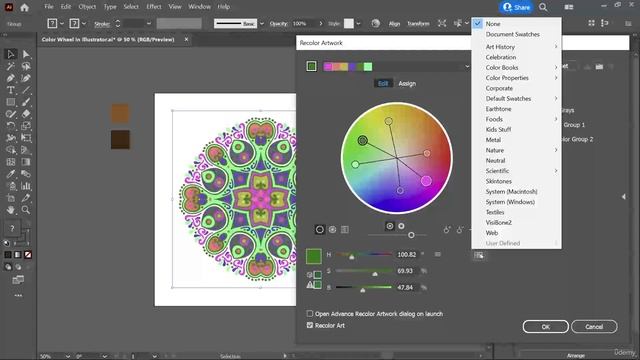Pick the Lasso tool
640x360 pixels.
point(26,66)
